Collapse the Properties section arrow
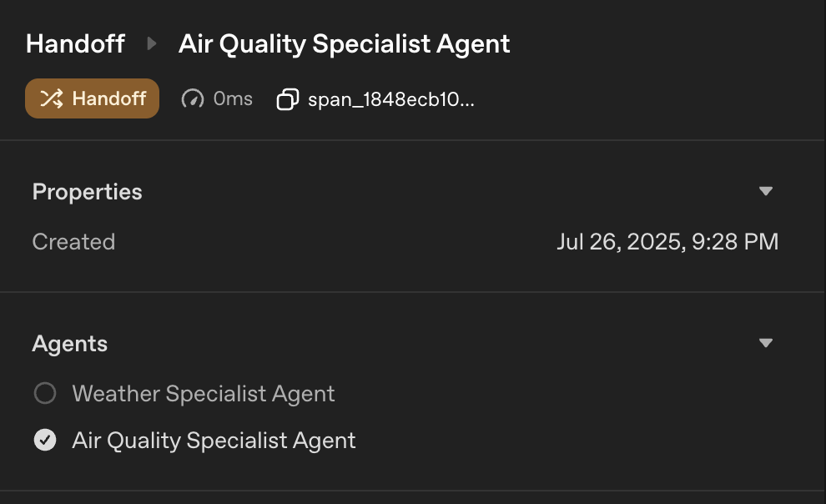 tap(766, 191)
